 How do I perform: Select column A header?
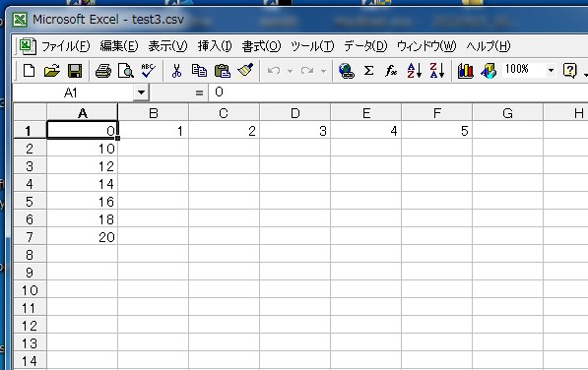(x=82, y=113)
